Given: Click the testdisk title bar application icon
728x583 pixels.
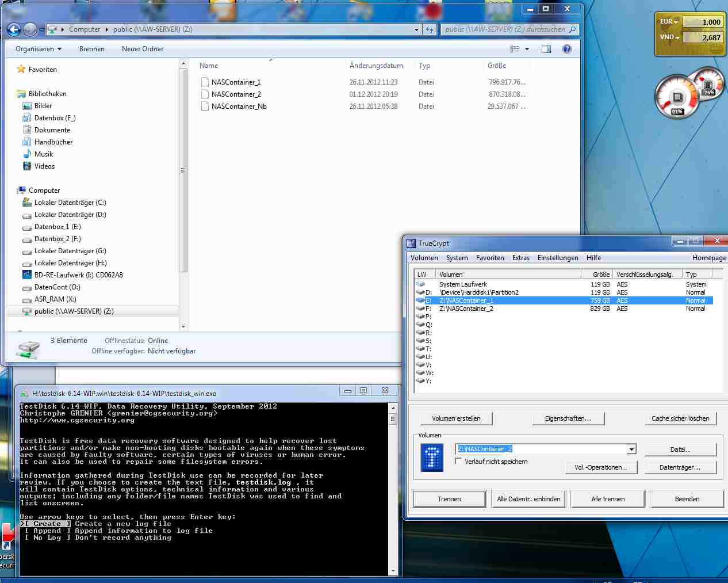Looking at the screenshot, I should point(25,394).
